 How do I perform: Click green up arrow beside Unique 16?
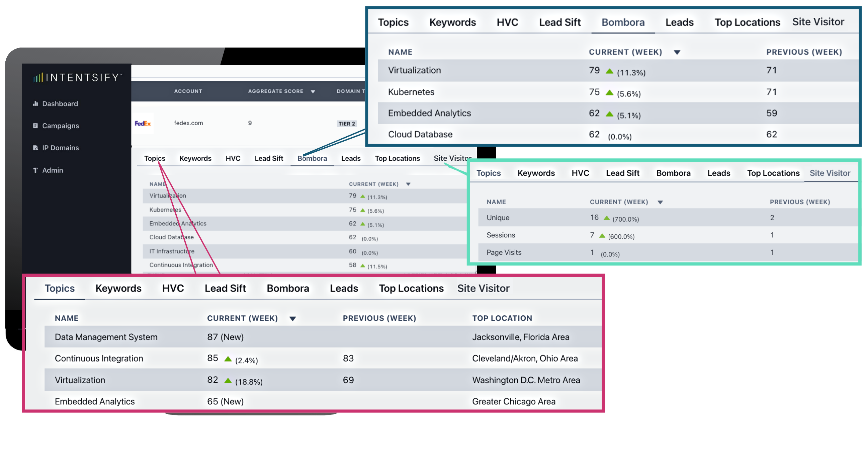coord(606,218)
